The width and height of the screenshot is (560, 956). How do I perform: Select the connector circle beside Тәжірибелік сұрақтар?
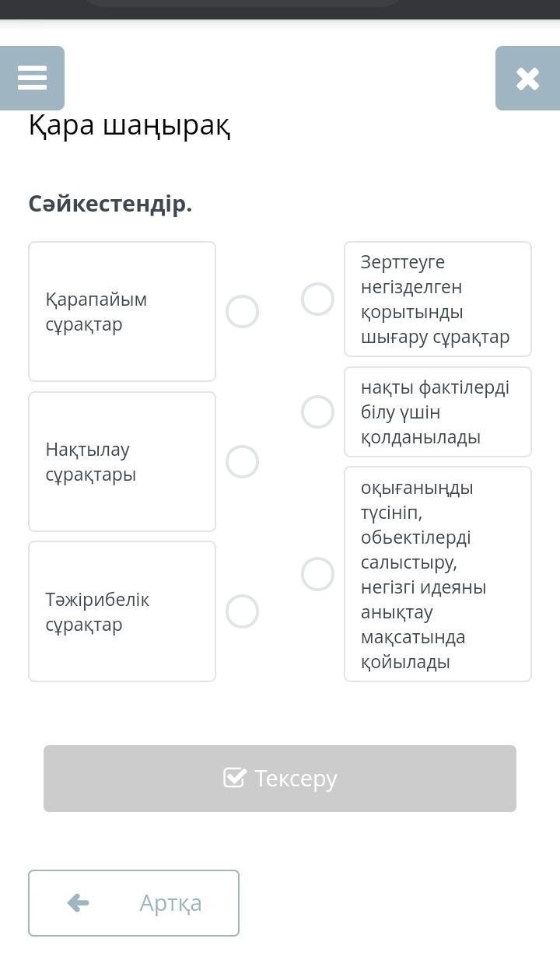pyautogui.click(x=242, y=611)
